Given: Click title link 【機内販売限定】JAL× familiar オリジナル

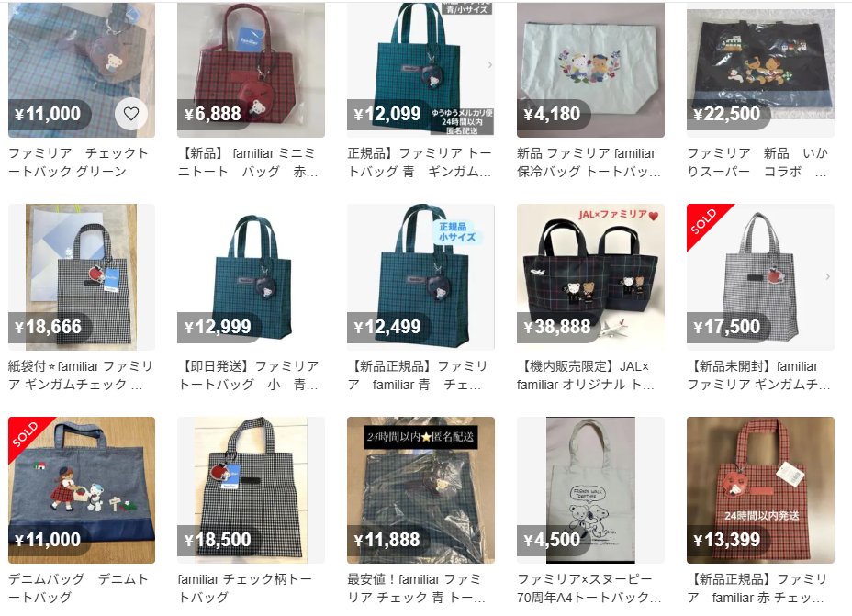Looking at the screenshot, I should (x=586, y=375).
